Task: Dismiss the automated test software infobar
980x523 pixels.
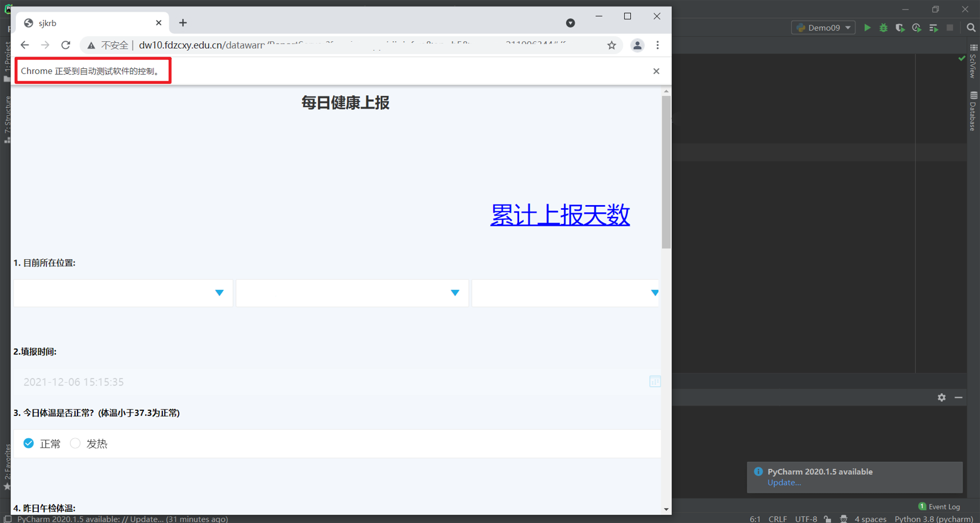Action: click(656, 71)
